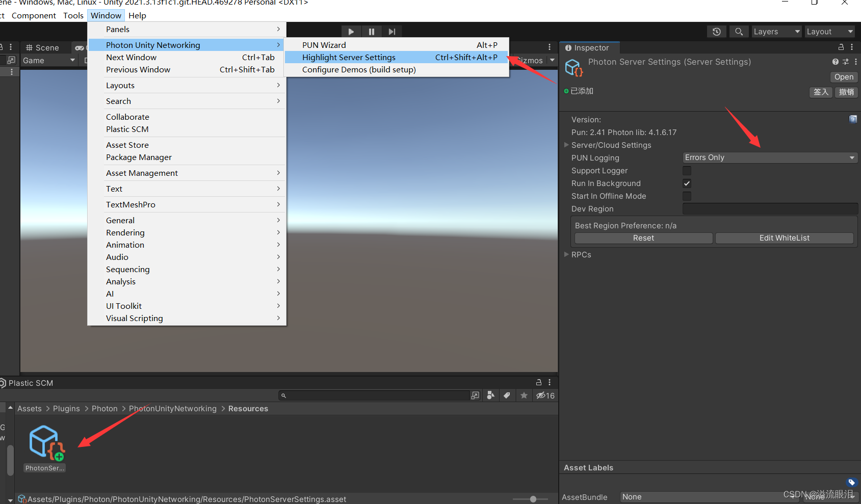Click Next Window menu entry
The width and height of the screenshot is (861, 504).
click(187, 58)
